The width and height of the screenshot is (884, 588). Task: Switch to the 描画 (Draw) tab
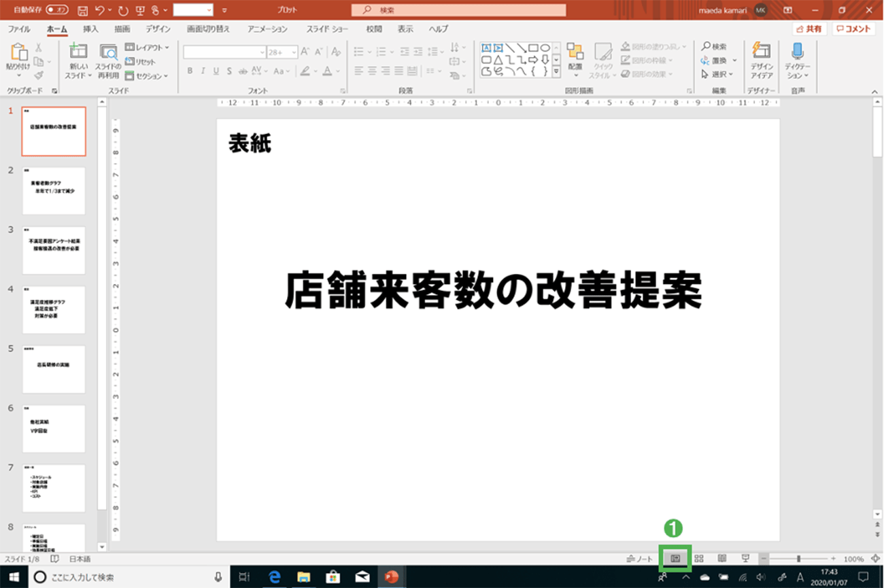click(122, 29)
